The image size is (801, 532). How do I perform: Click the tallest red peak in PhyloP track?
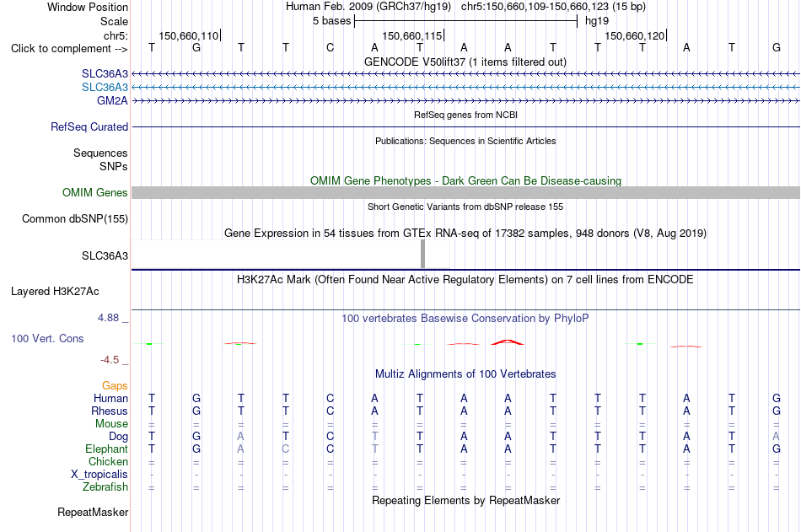tap(508, 342)
